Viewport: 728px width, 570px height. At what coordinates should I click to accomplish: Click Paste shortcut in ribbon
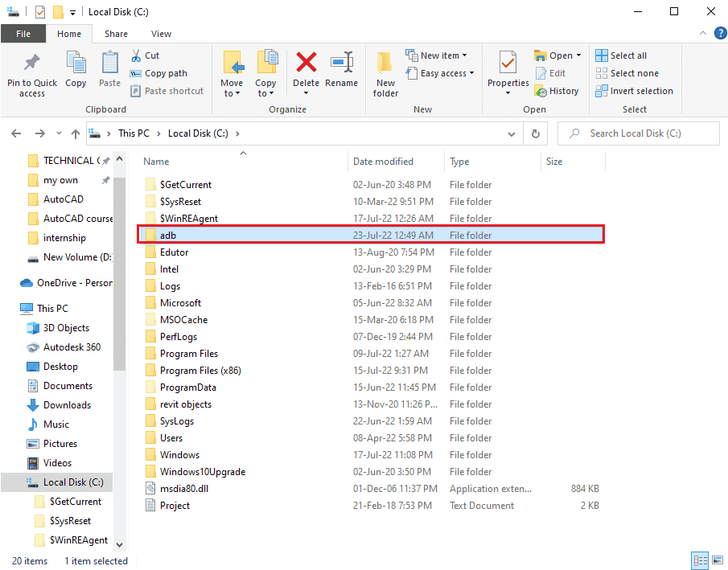point(167,91)
